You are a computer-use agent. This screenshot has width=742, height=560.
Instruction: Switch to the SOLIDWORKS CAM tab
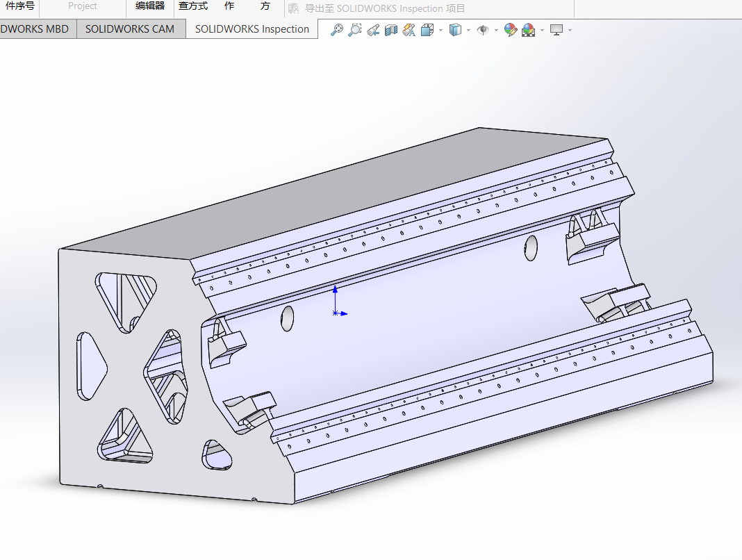tap(130, 29)
